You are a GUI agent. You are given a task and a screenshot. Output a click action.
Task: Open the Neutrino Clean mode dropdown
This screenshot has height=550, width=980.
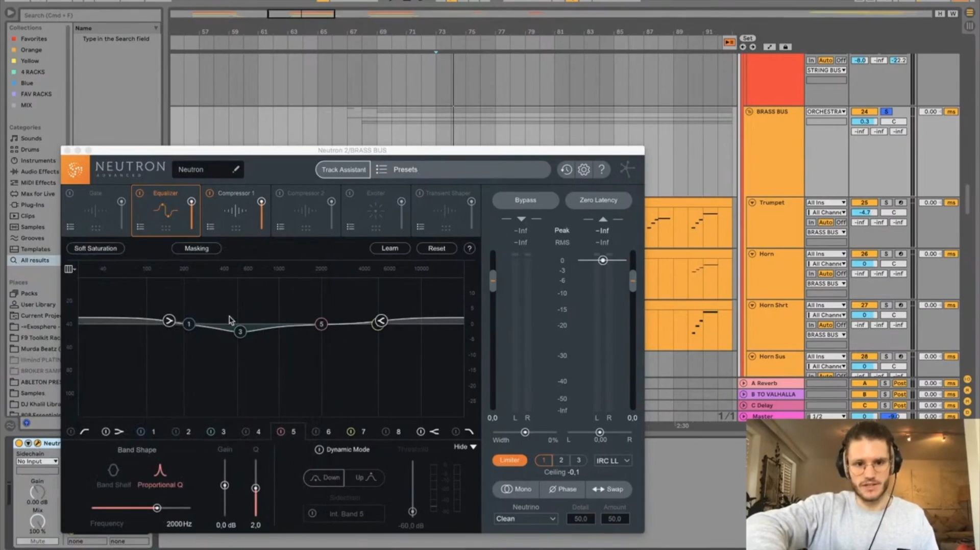(x=525, y=519)
